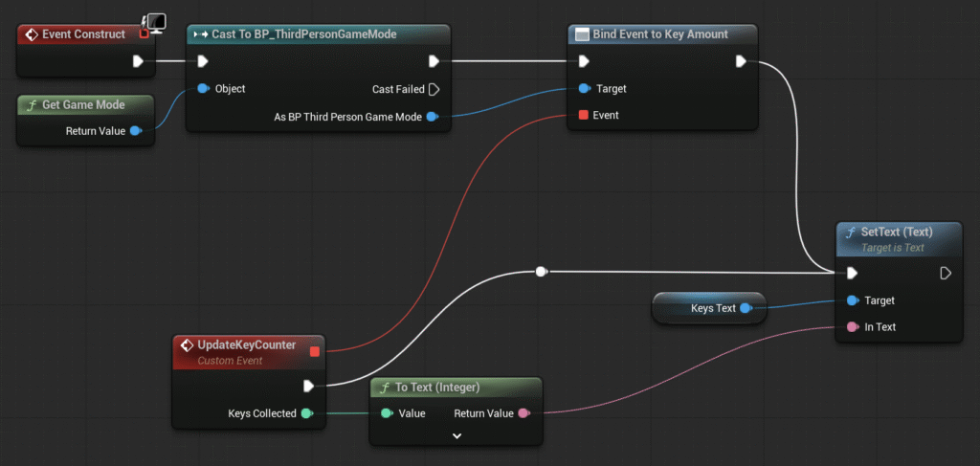Screen dimensions: 980x466
Task: Click the SetText In Text input pin
Action: (852, 327)
